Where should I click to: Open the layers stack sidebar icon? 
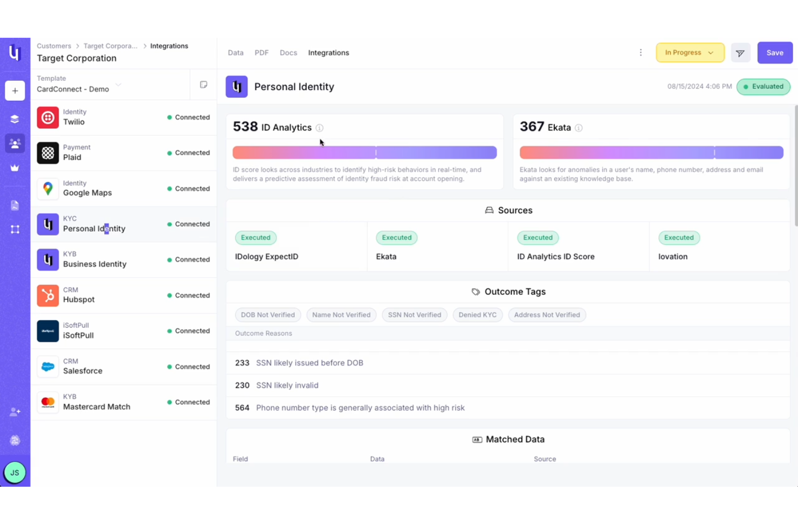(15, 119)
